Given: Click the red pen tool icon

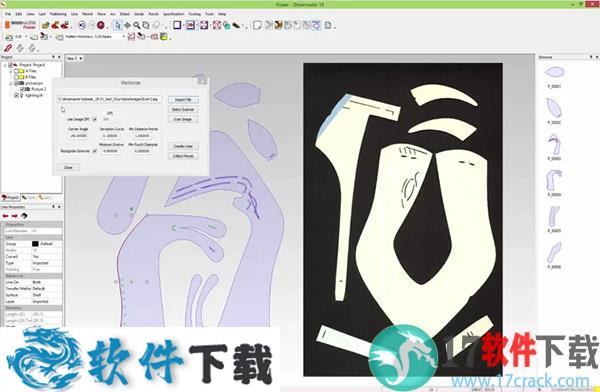Looking at the screenshot, I should point(8,48).
